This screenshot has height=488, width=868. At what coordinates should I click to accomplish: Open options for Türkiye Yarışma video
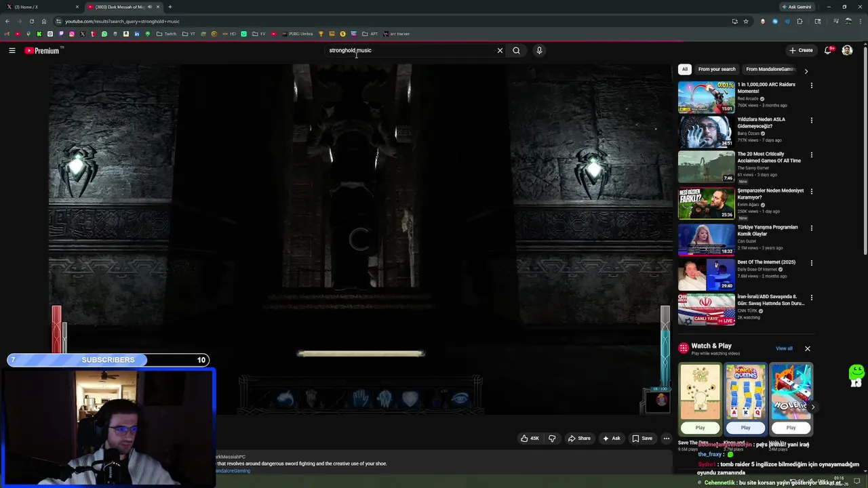811,228
